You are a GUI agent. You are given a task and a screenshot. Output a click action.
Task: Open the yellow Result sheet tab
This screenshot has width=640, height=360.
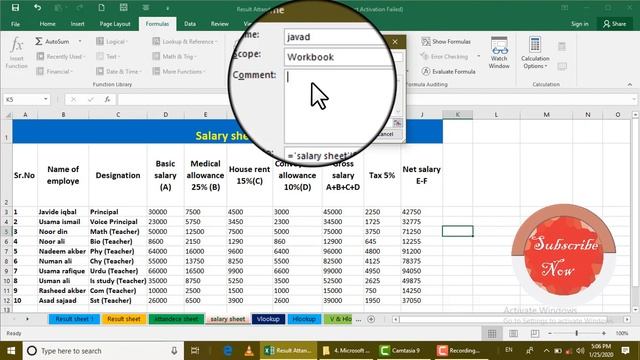click(x=124, y=319)
